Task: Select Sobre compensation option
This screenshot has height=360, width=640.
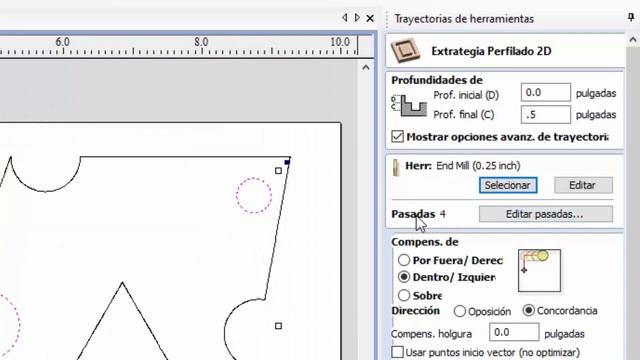Action: click(404, 295)
